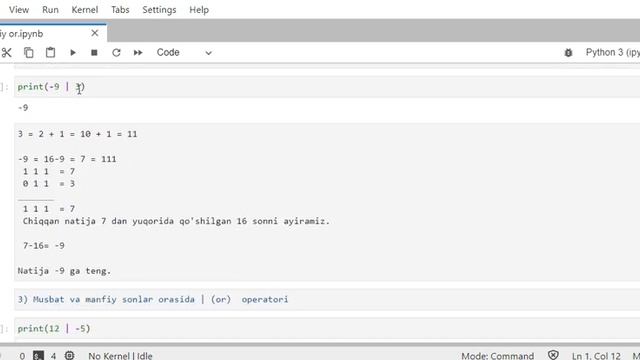The height and width of the screenshot is (360, 640).
Task: Click the 'No Kernel | Idle' status
Action: [x=120, y=356]
